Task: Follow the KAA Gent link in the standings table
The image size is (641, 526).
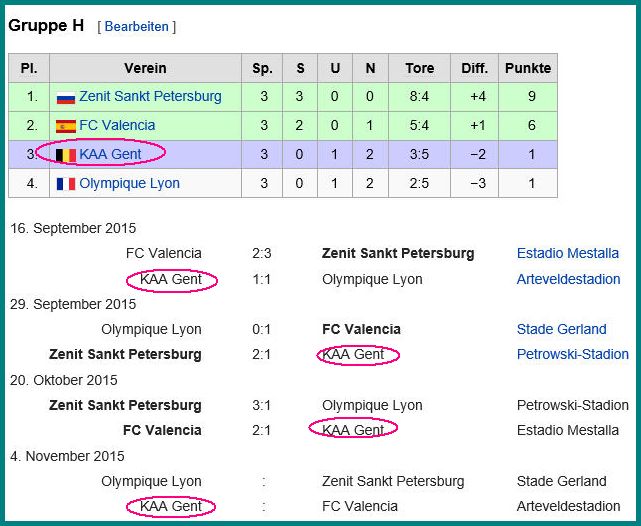Action: point(110,154)
